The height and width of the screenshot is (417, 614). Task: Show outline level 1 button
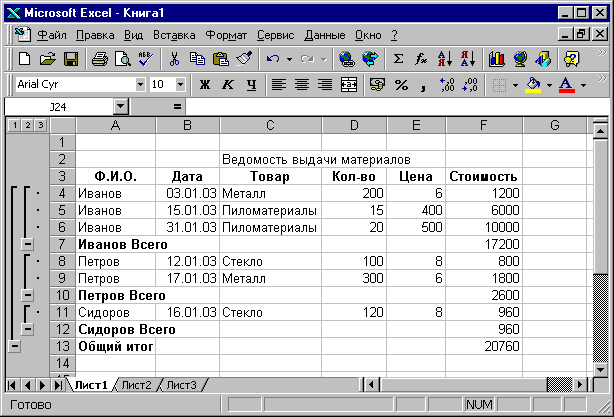pos(15,125)
